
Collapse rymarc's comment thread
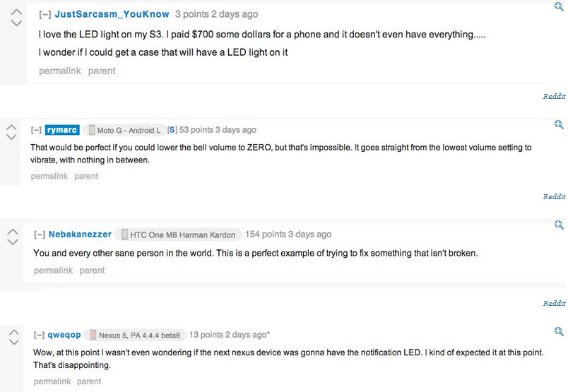click(36, 130)
